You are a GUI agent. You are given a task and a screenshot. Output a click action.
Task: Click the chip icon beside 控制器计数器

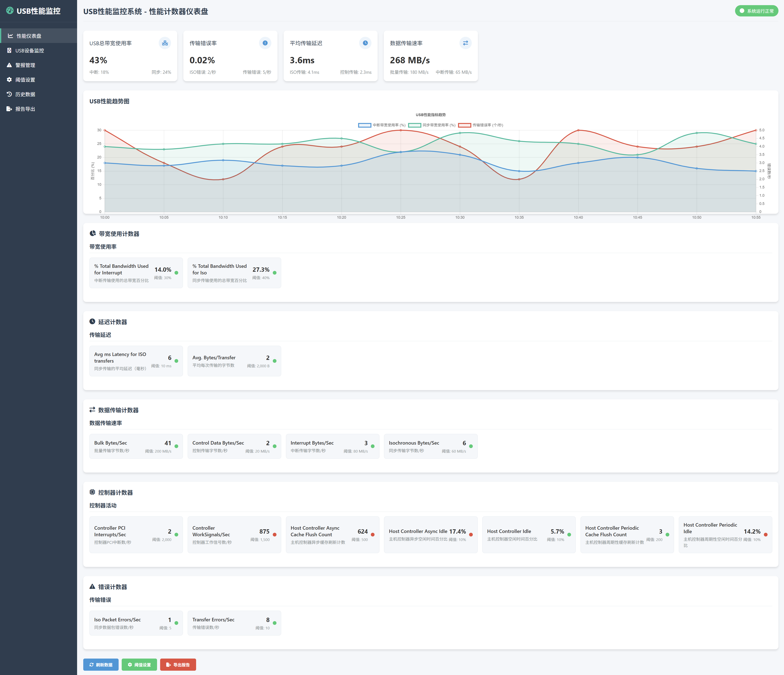coord(92,492)
